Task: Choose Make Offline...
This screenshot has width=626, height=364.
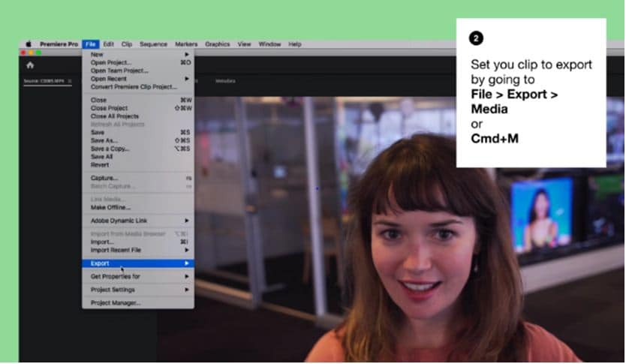Action: [x=138, y=208]
